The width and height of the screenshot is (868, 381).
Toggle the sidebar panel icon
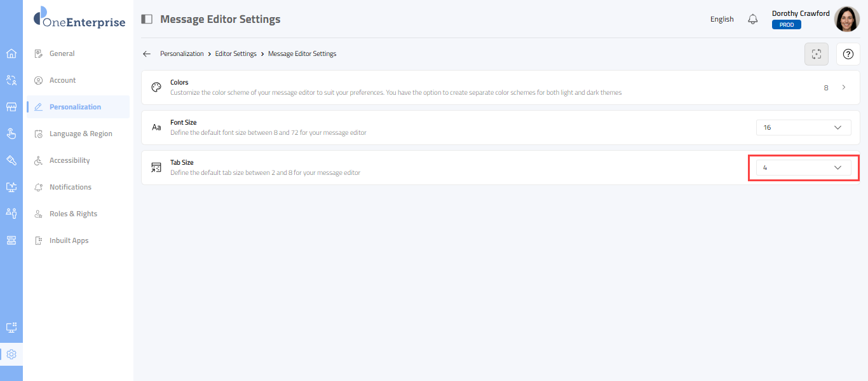coord(147,19)
